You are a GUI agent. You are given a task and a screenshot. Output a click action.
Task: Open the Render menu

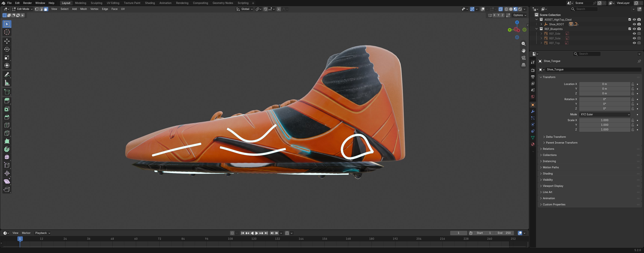pyautogui.click(x=28, y=3)
